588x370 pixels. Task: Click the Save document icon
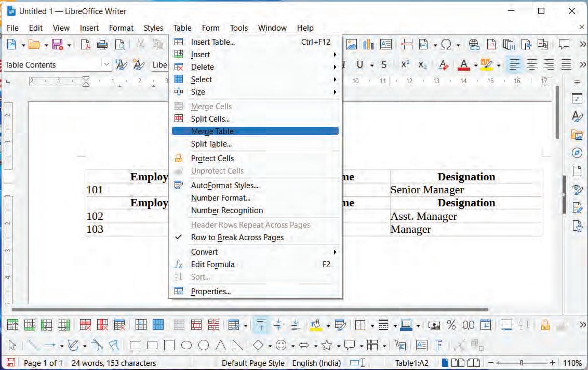coord(57,44)
